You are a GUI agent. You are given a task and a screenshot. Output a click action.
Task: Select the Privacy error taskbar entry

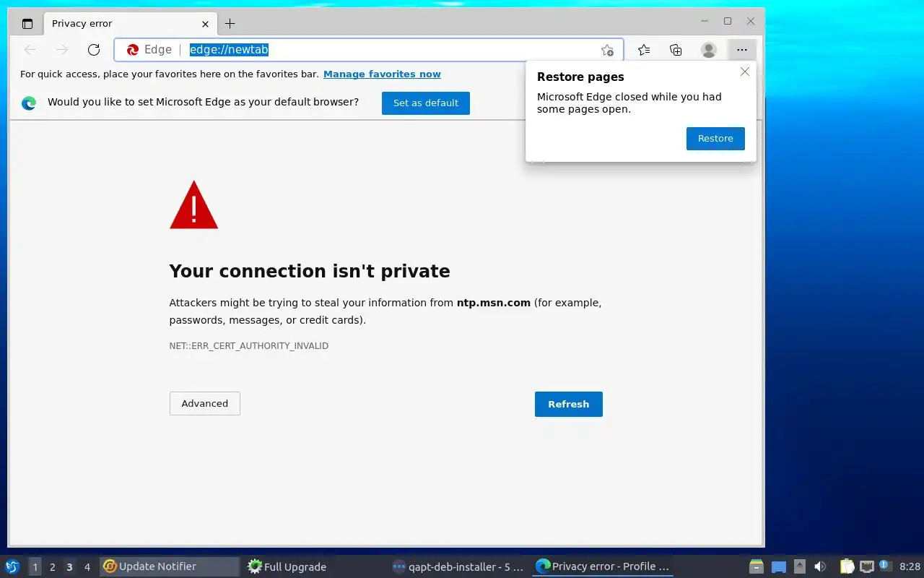pos(603,566)
